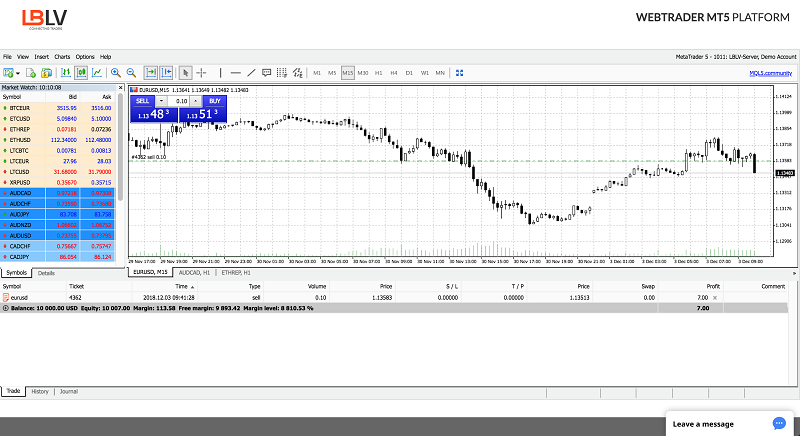Select AUDJPY row in Market Watch
This screenshot has width=800, height=436.
tap(58, 214)
